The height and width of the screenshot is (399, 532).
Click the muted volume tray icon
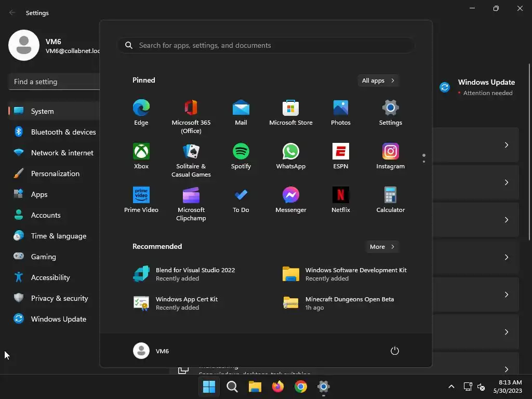[481, 387]
